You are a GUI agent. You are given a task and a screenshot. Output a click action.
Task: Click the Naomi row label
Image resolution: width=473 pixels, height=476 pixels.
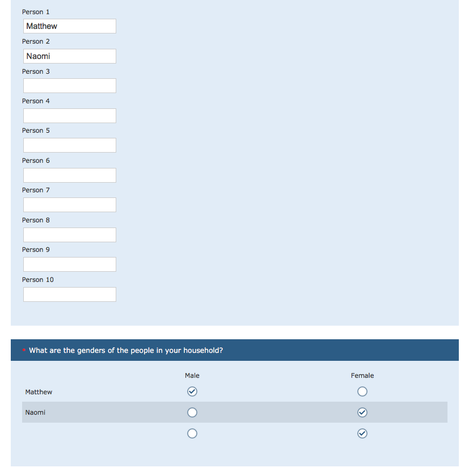[35, 412]
